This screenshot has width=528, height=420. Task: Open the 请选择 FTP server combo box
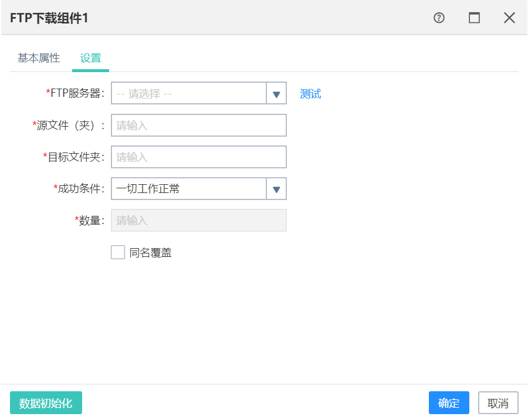pyautogui.click(x=199, y=93)
